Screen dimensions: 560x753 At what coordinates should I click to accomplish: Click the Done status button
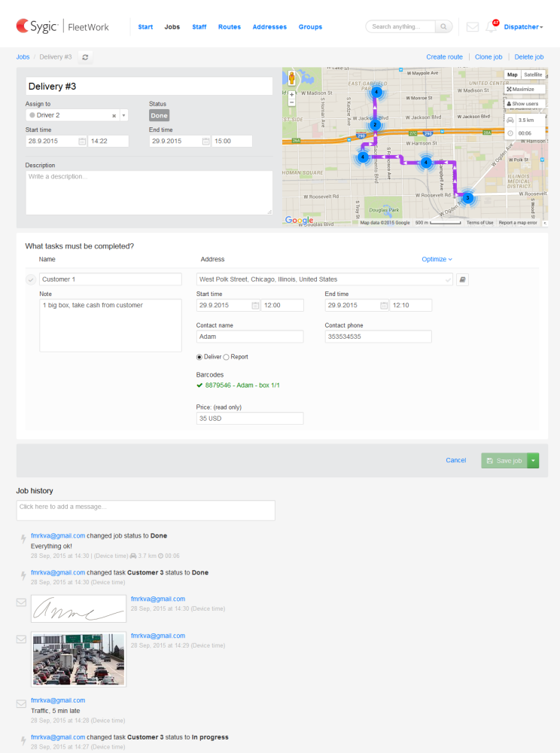159,115
